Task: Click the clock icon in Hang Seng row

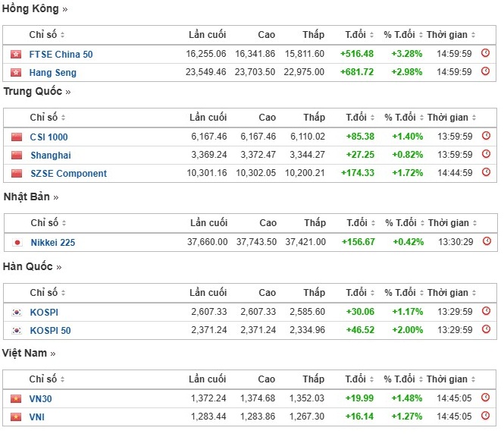Action: click(486, 72)
